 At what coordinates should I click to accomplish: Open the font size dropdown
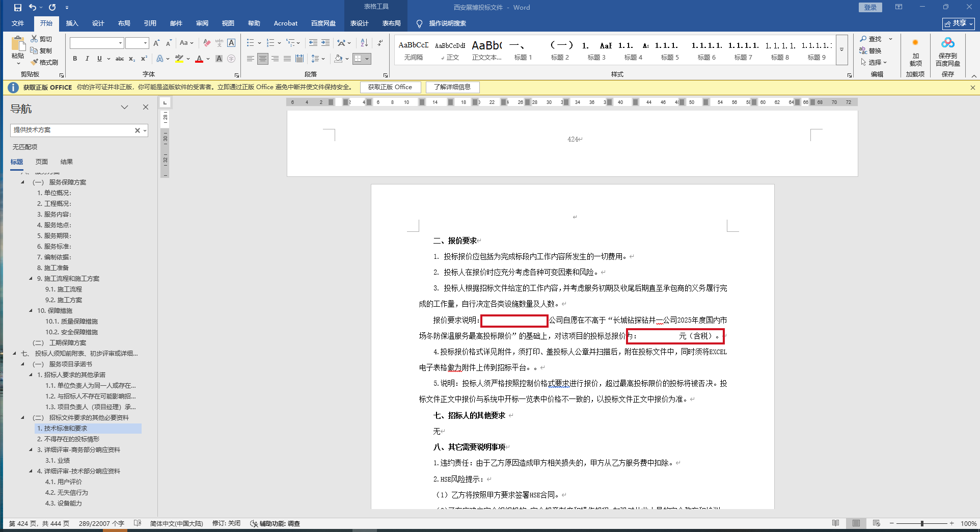coord(145,43)
